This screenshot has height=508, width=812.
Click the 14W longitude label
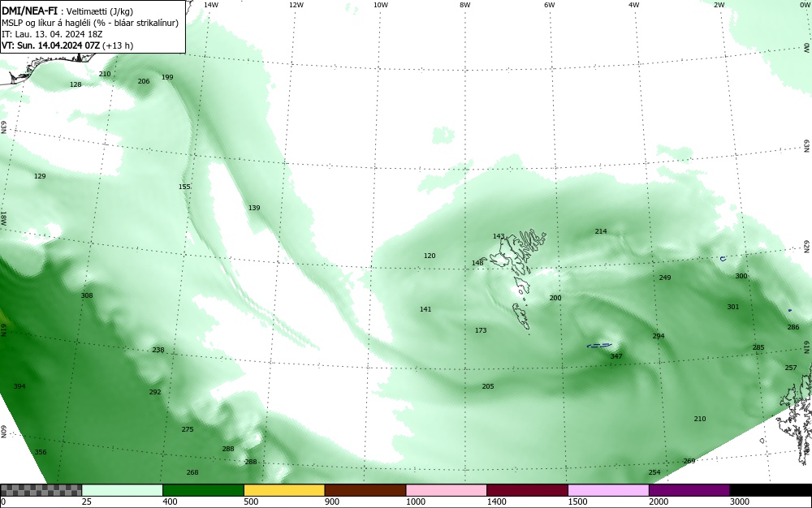coord(211,5)
